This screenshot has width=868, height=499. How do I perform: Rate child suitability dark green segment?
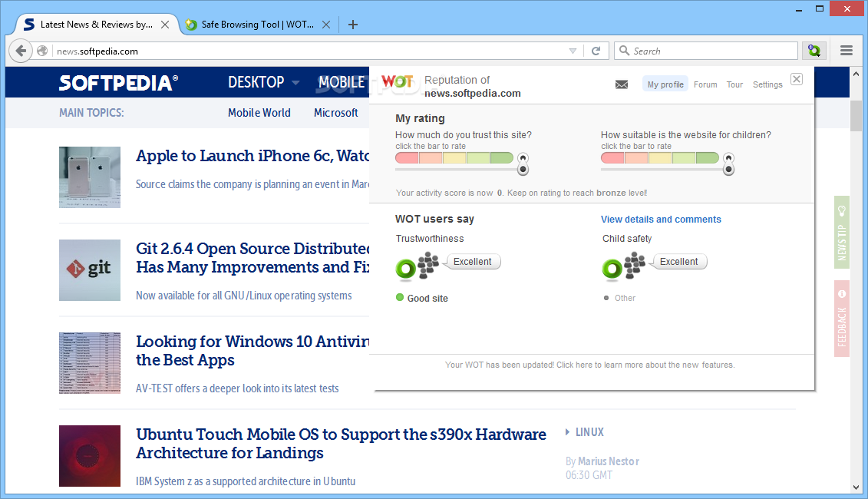tap(708, 158)
